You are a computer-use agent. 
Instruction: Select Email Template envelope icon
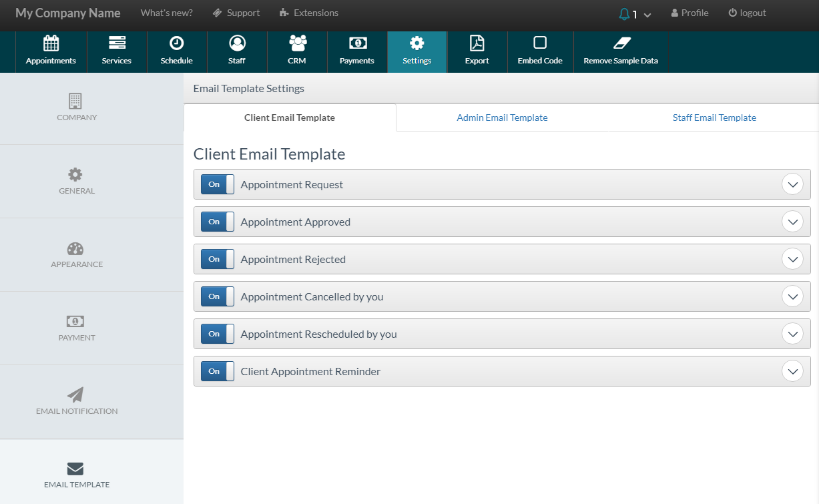point(75,469)
